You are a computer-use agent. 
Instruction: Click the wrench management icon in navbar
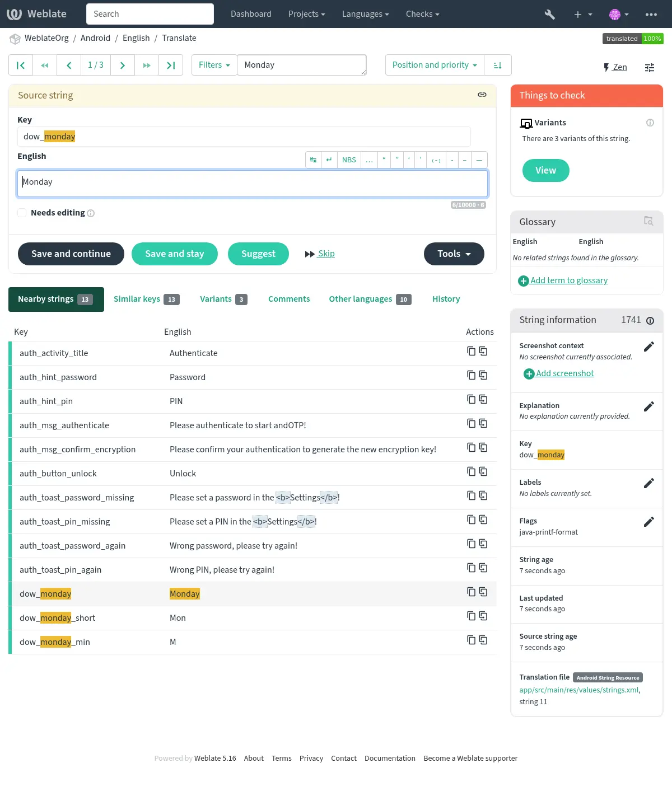tap(549, 14)
